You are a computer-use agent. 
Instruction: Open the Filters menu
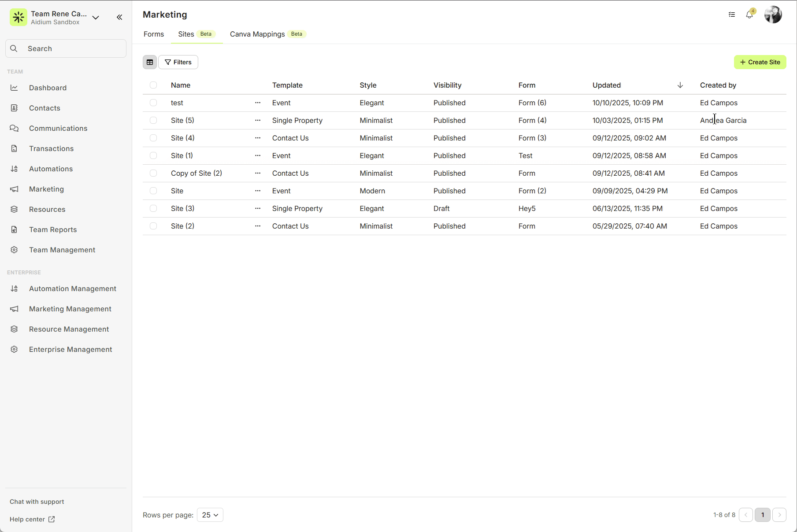[178, 62]
